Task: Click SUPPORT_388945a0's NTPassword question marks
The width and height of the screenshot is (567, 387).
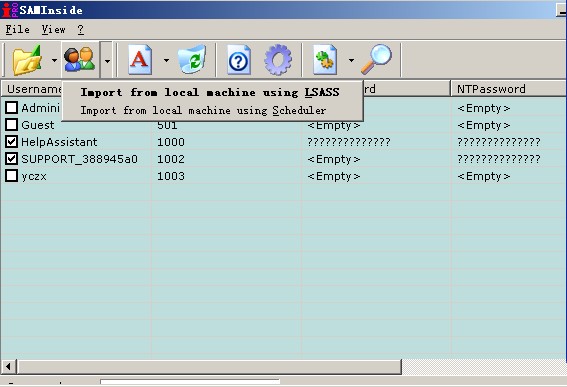Action: pos(499,159)
